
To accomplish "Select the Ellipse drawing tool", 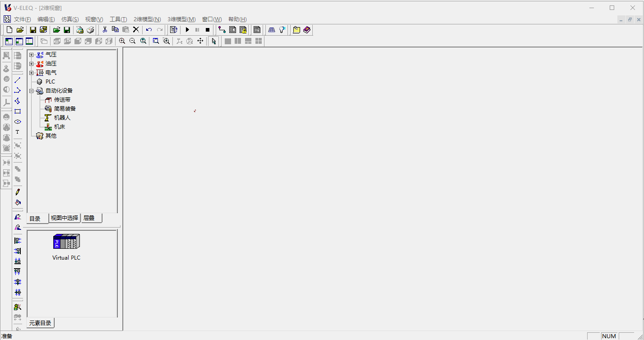I will pyautogui.click(x=18, y=121).
